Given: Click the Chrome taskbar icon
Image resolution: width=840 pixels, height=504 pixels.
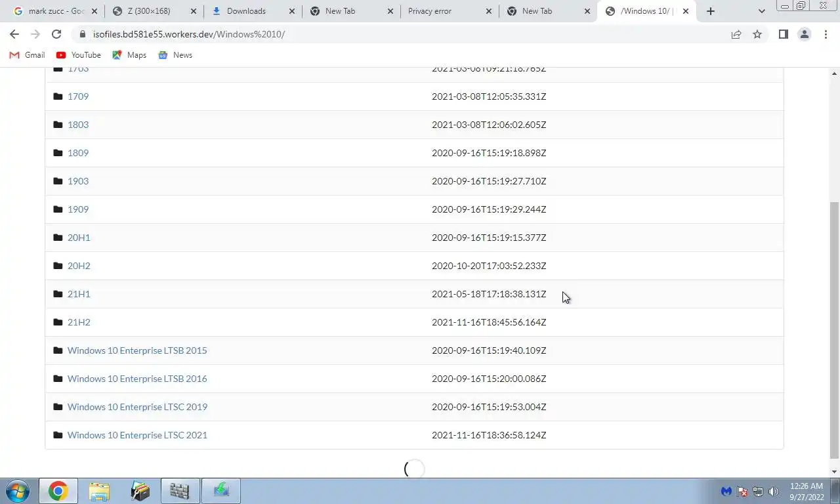Looking at the screenshot, I should (58, 491).
